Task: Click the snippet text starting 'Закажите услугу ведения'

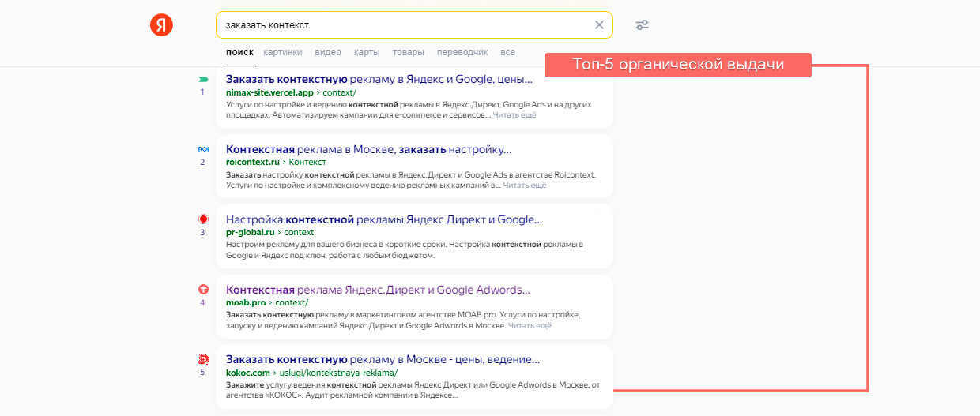Action: [x=413, y=390]
